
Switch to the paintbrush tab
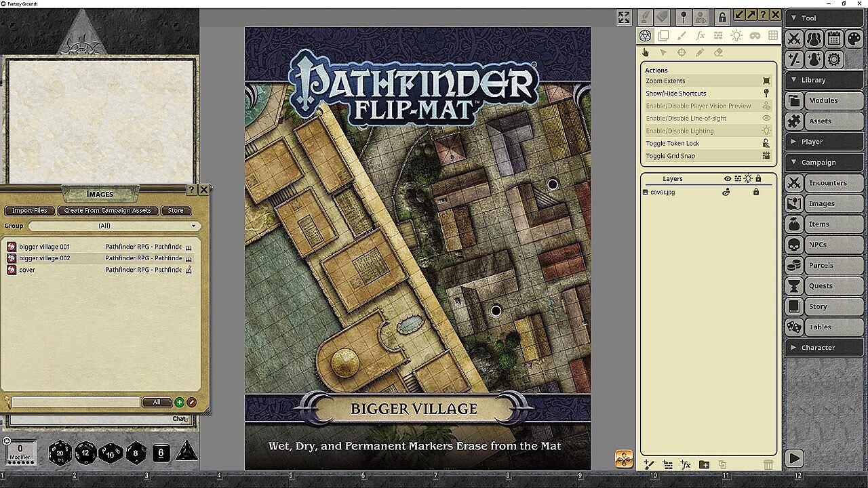coord(682,36)
